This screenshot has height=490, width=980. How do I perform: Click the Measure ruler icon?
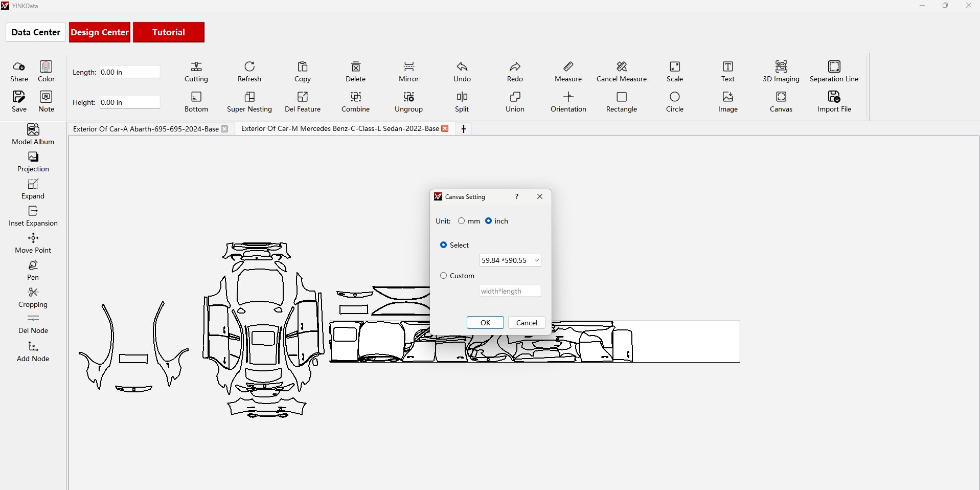[x=568, y=67]
